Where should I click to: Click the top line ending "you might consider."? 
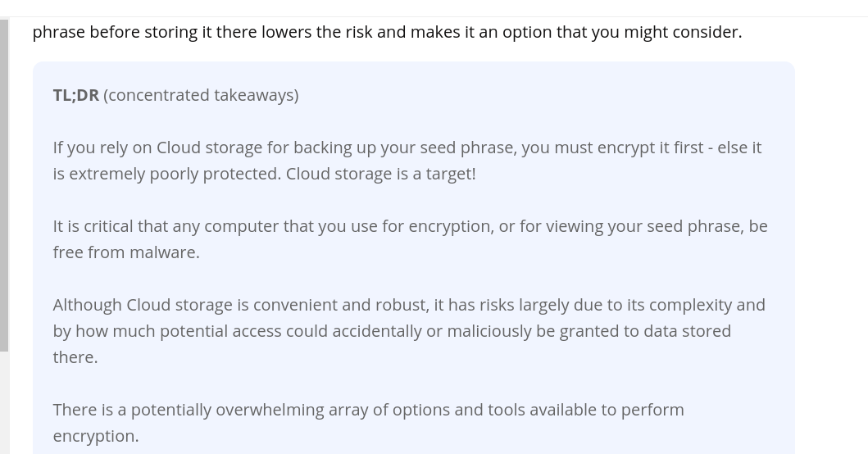[388, 32]
